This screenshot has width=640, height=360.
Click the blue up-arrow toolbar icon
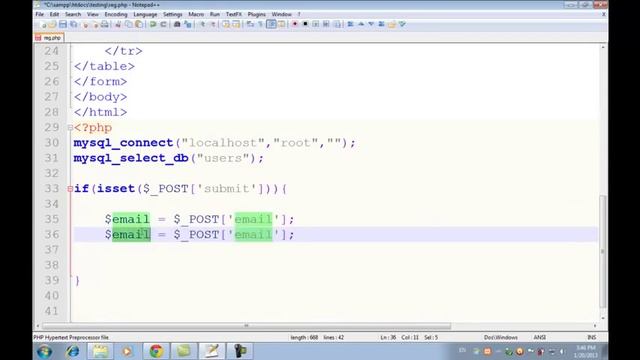coord(361,24)
